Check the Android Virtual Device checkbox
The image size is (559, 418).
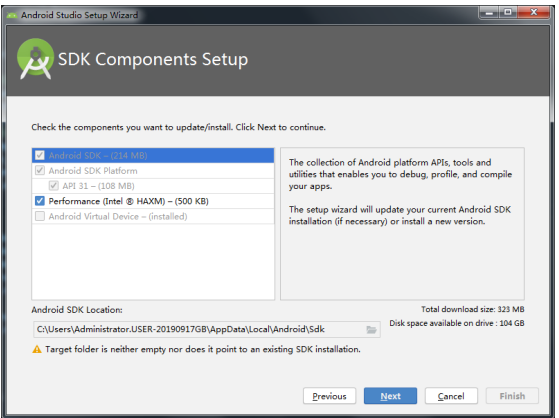(40, 216)
